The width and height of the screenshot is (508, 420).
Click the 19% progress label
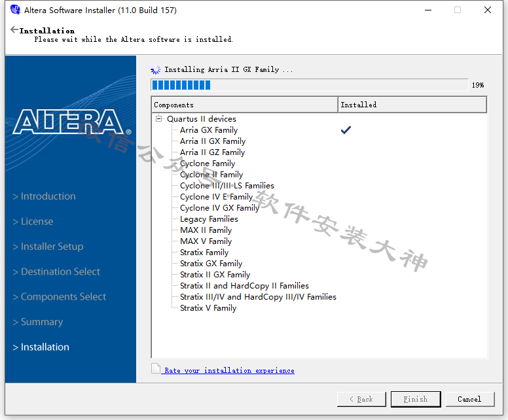(478, 85)
